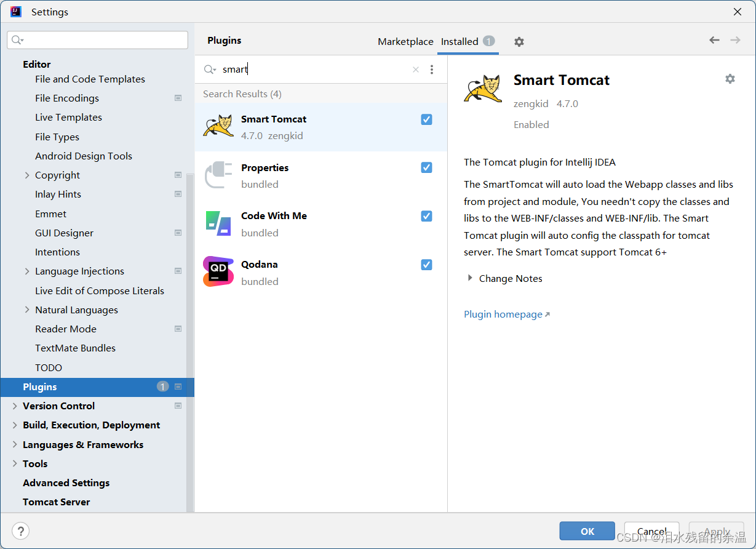This screenshot has width=756, height=549.
Task: Switch to the Marketplace tab
Action: click(x=405, y=42)
